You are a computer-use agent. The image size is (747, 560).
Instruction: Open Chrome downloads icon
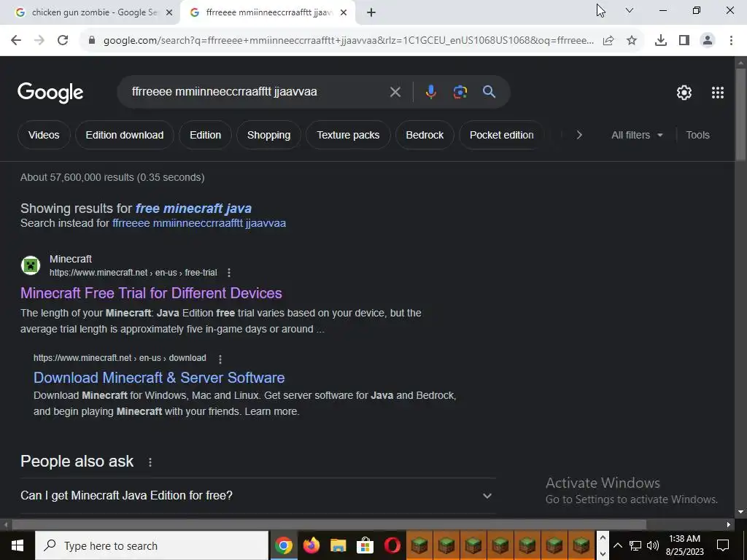661,41
